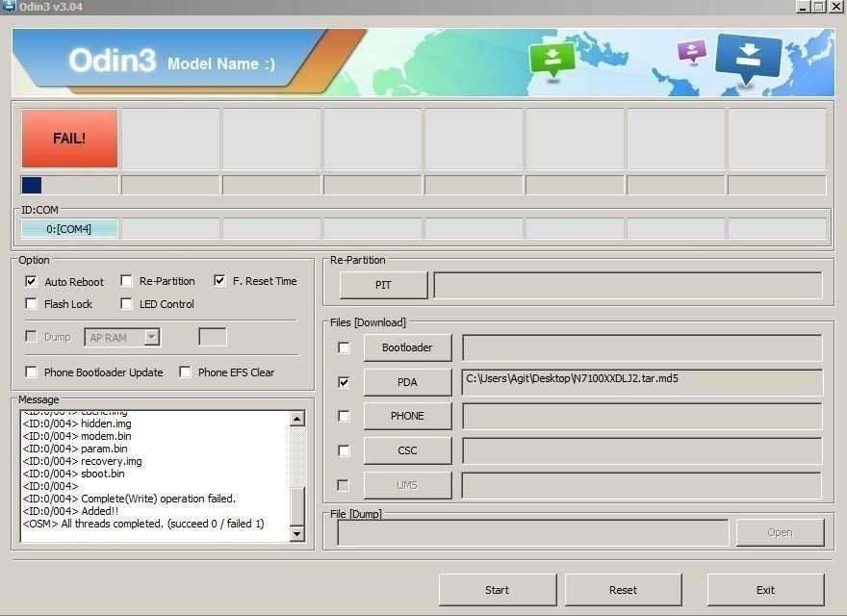The width and height of the screenshot is (847, 616).
Task: Click the CSC file button
Action: (407, 450)
